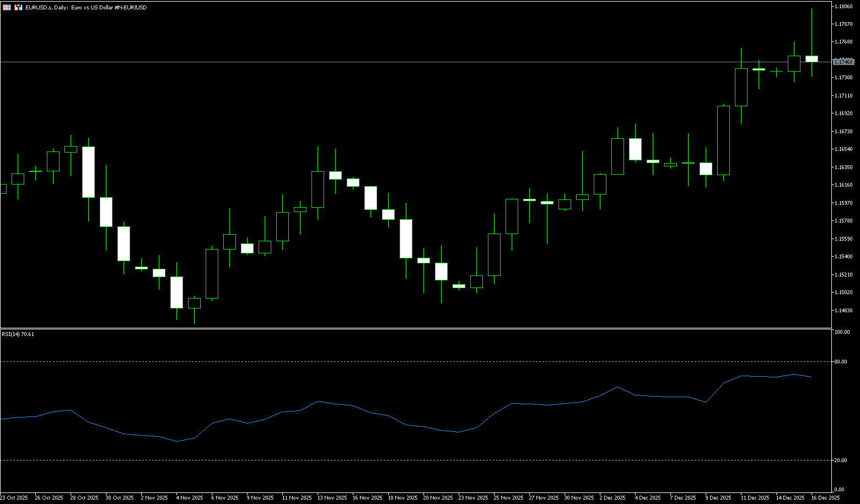The height and width of the screenshot is (504, 860).
Task: Click the EURUSD.s Daily chart title text
Action: coord(86,7)
